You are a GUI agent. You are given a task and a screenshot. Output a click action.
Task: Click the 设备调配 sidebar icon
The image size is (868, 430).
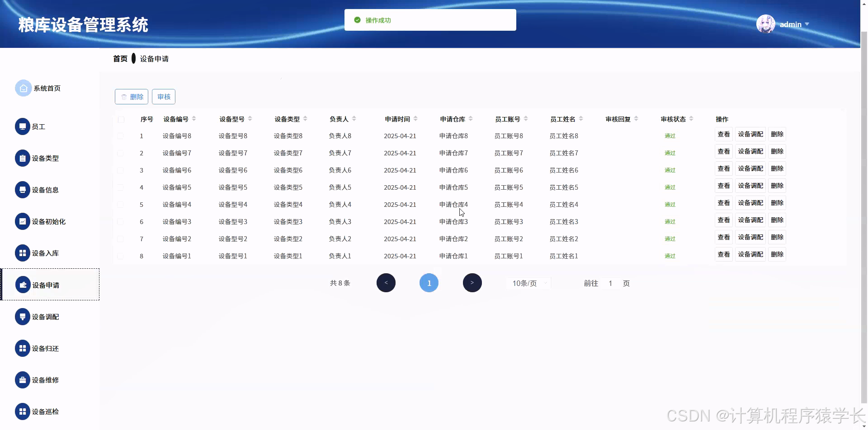click(x=23, y=317)
